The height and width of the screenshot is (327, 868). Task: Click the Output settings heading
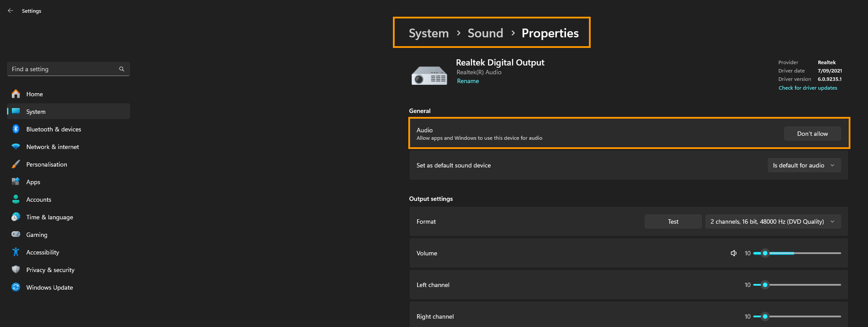pyautogui.click(x=431, y=199)
